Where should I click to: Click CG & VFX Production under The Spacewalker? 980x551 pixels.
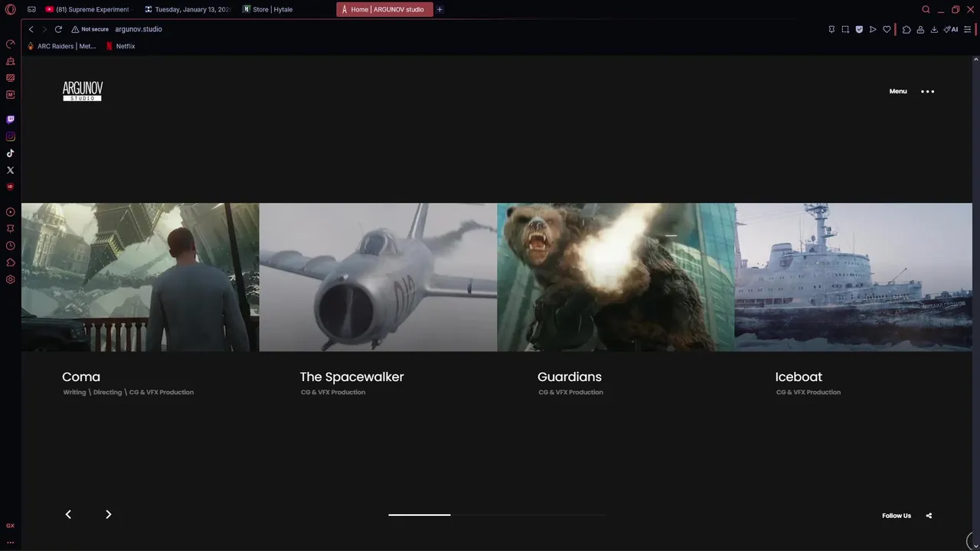click(x=333, y=392)
